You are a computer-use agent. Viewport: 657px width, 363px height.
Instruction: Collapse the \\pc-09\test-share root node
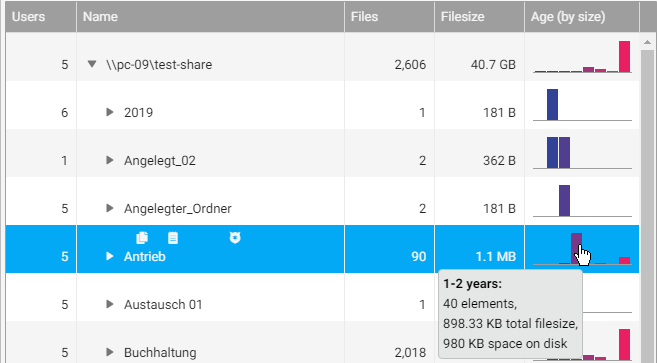(92, 64)
